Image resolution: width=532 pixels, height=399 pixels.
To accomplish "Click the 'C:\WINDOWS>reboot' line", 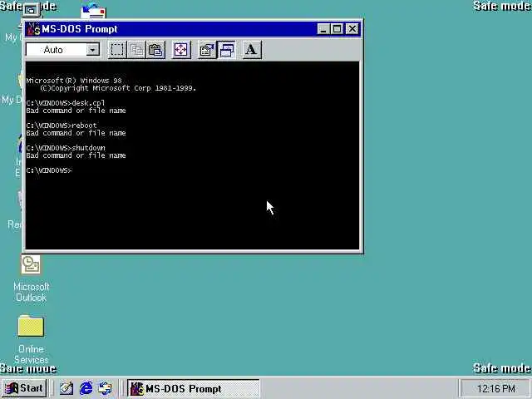I will point(62,126).
